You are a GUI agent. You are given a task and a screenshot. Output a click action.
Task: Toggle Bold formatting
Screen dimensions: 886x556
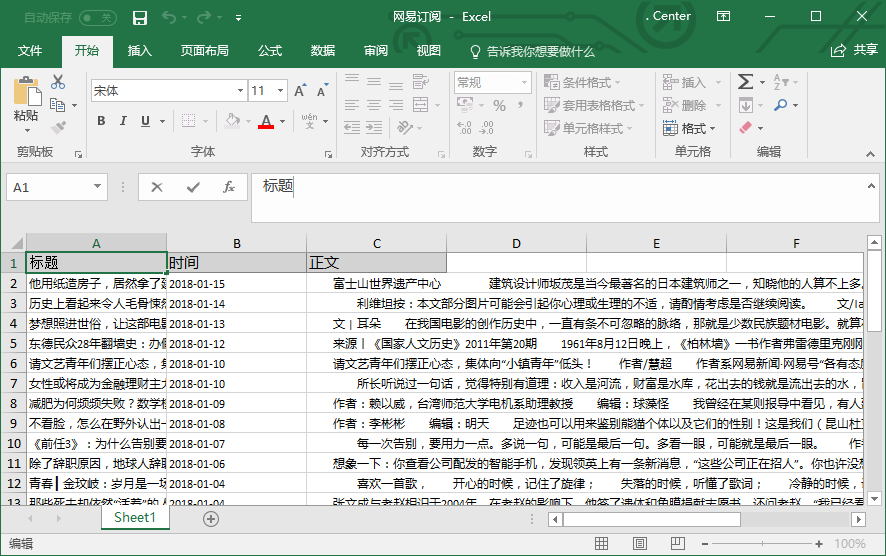(x=101, y=120)
